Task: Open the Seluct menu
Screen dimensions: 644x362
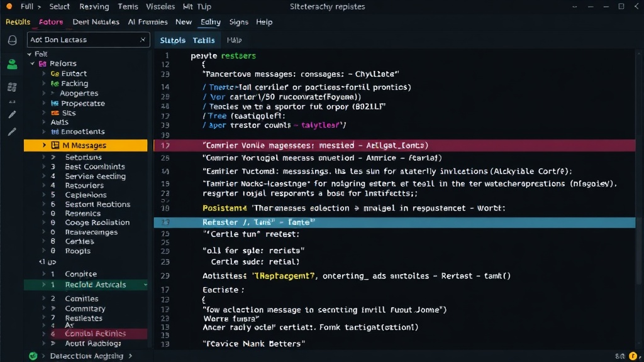Action: [60, 6]
